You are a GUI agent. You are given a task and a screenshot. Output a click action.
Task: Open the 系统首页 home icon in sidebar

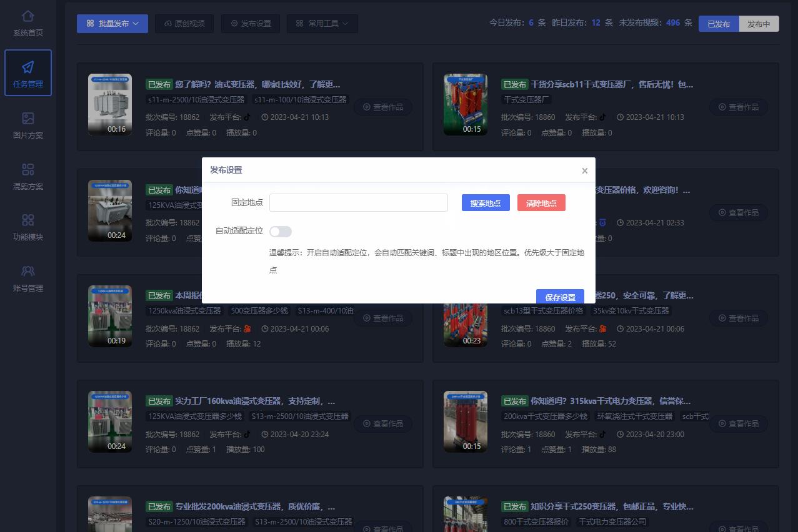coord(27,17)
